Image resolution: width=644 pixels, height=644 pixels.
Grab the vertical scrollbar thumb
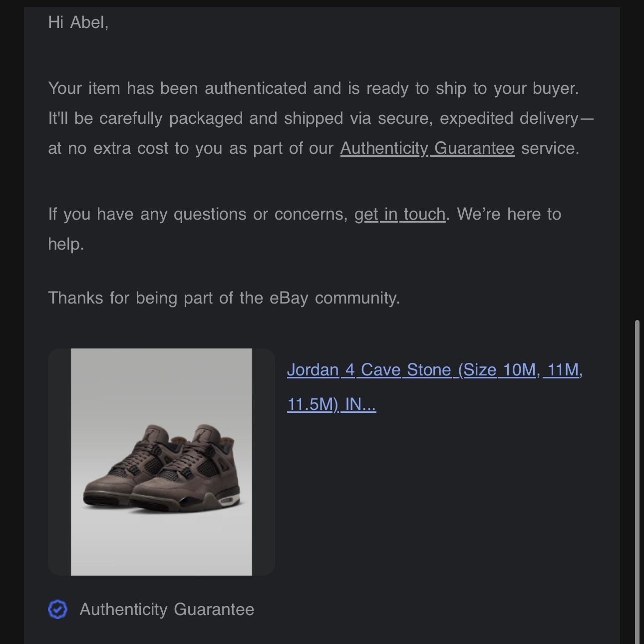pyautogui.click(x=637, y=479)
